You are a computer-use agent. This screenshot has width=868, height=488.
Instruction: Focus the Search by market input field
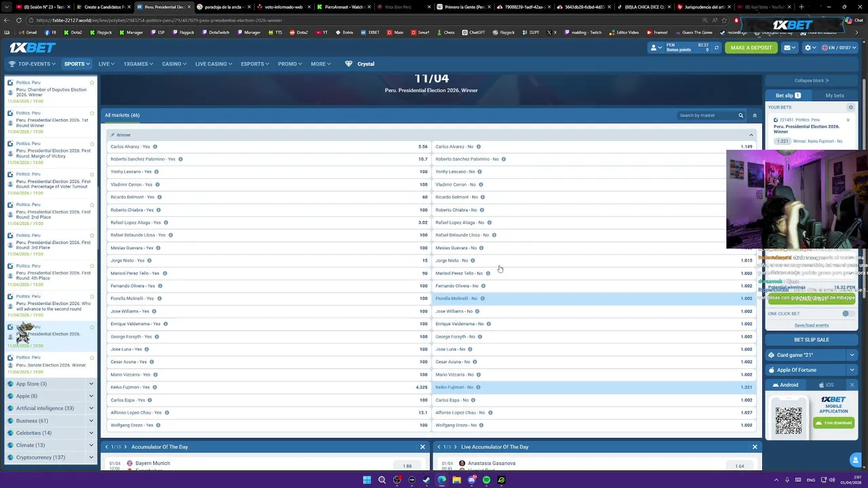point(707,115)
